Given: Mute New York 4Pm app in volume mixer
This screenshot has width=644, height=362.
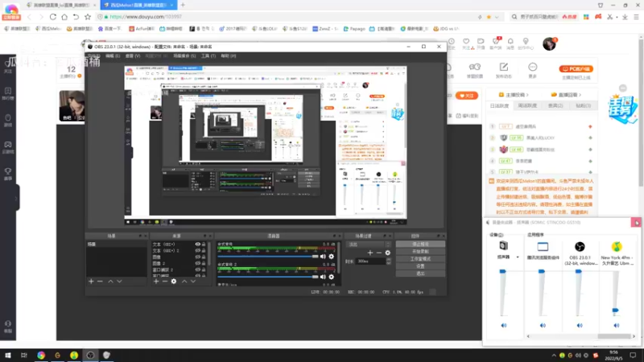Looking at the screenshot, I should point(617,326).
